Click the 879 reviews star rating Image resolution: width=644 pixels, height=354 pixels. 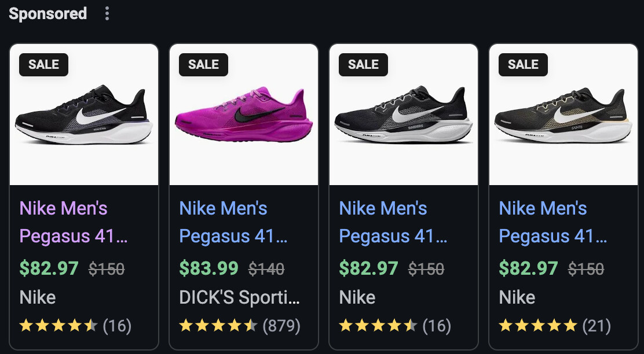point(239,326)
